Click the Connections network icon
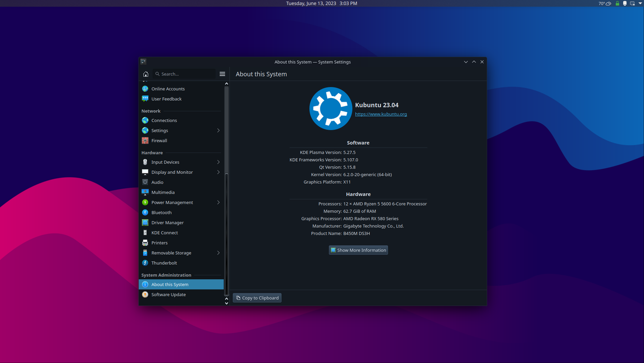Viewport: 644px width, 363px height. 145,120
